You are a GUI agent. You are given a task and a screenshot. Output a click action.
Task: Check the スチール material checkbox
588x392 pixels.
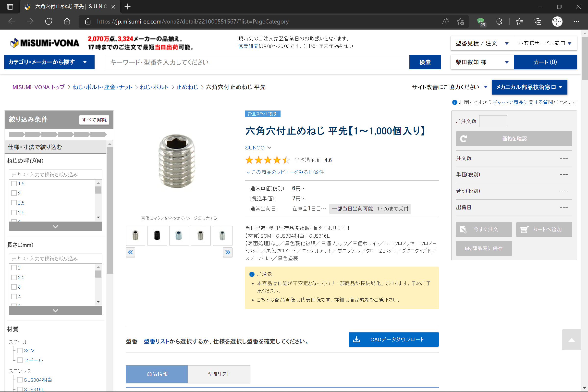point(20,360)
